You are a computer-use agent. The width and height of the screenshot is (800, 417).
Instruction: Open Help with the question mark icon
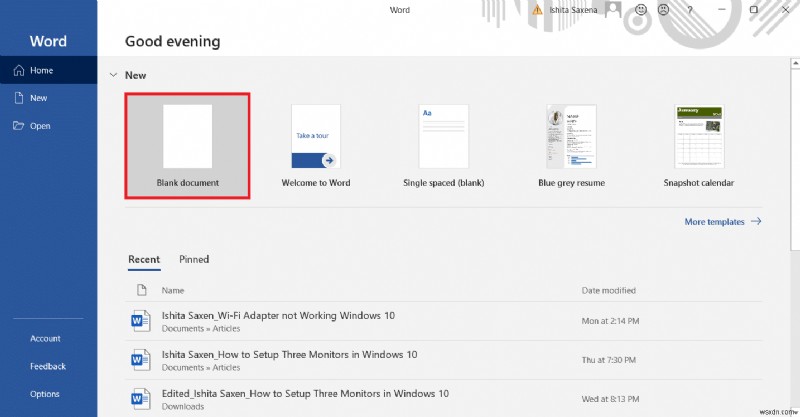tap(690, 10)
